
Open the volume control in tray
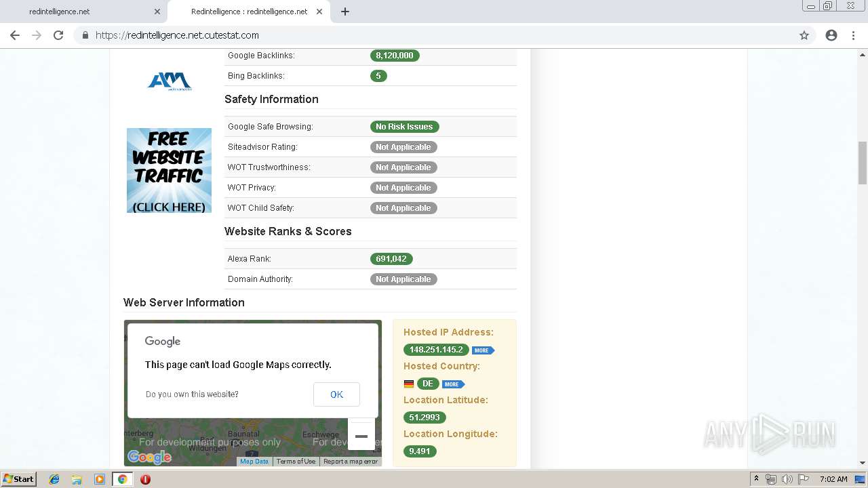[x=787, y=479]
